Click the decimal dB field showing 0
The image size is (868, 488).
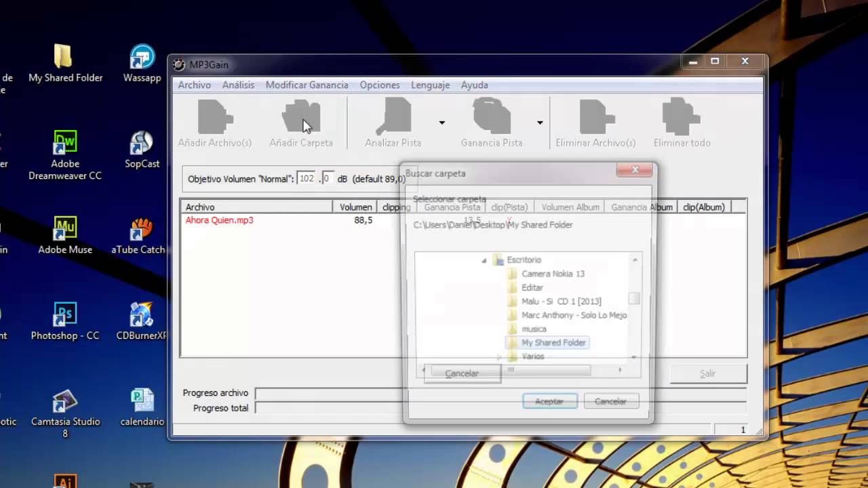click(x=327, y=179)
